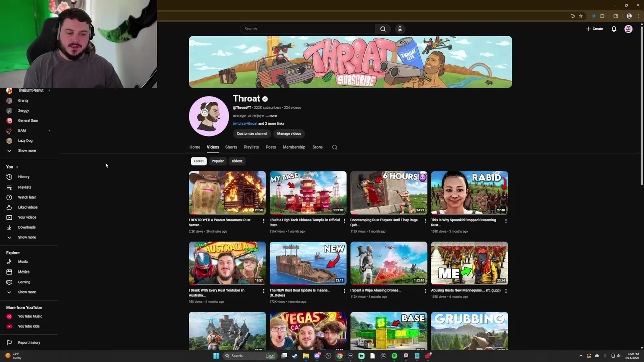
Task: Select the Latest sort chip
Action: click(199, 161)
